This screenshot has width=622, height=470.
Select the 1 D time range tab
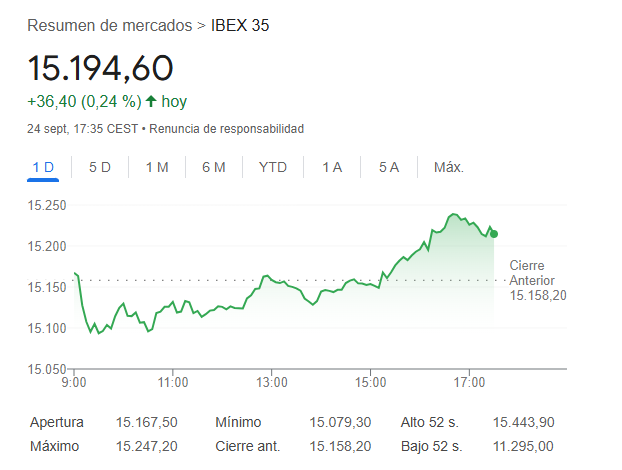coord(43,167)
